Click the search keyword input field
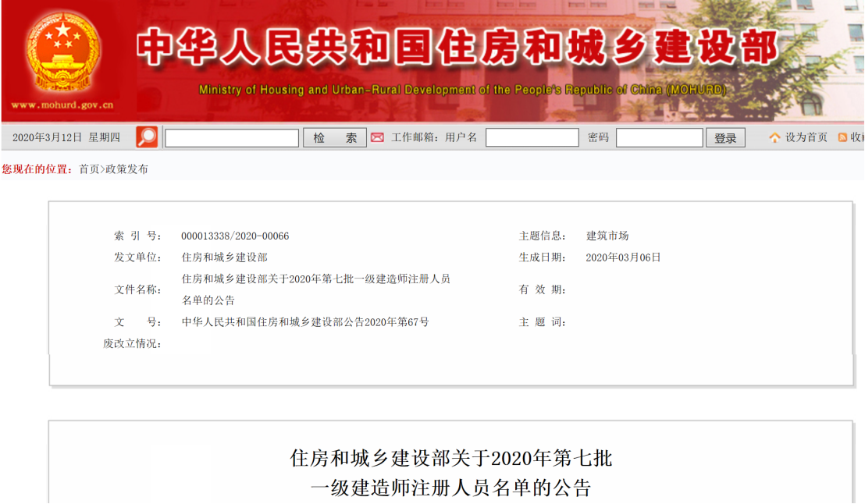865x504 pixels. pos(232,138)
